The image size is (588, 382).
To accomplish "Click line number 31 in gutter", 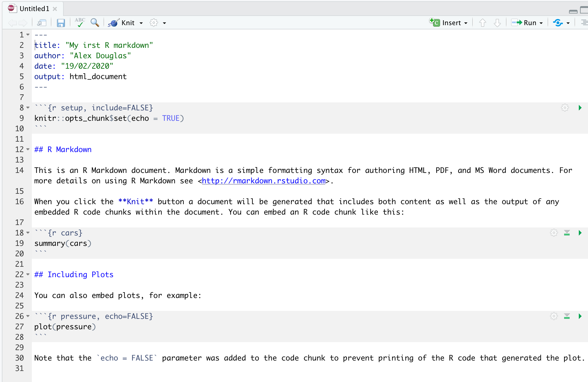I will pos(19,369).
